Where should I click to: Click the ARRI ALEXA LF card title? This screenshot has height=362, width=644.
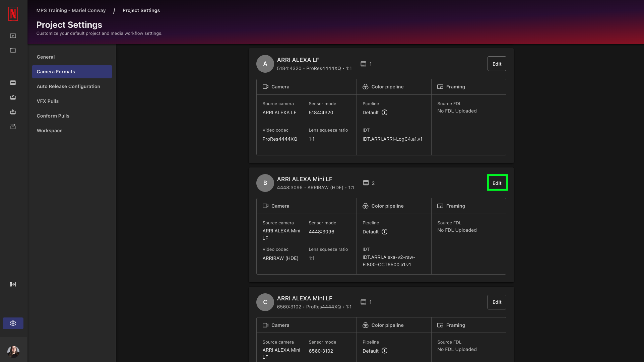[x=298, y=60]
